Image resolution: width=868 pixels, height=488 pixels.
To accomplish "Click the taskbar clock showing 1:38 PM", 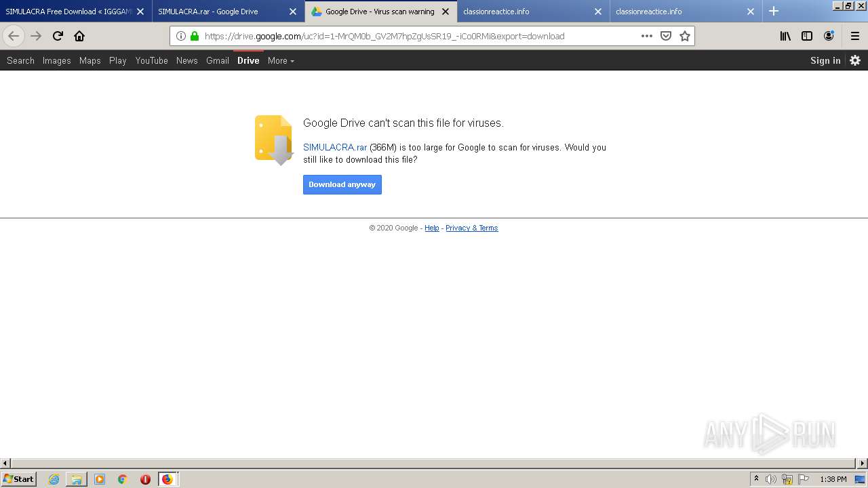I will coord(833,479).
